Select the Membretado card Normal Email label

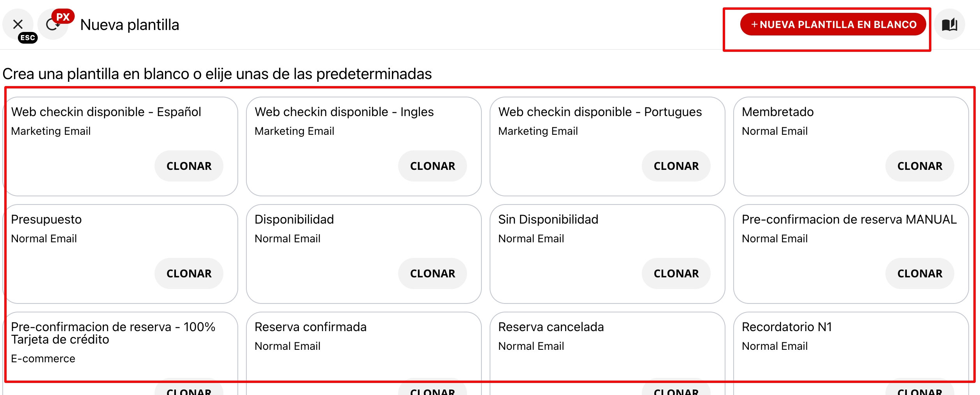pyautogui.click(x=774, y=131)
